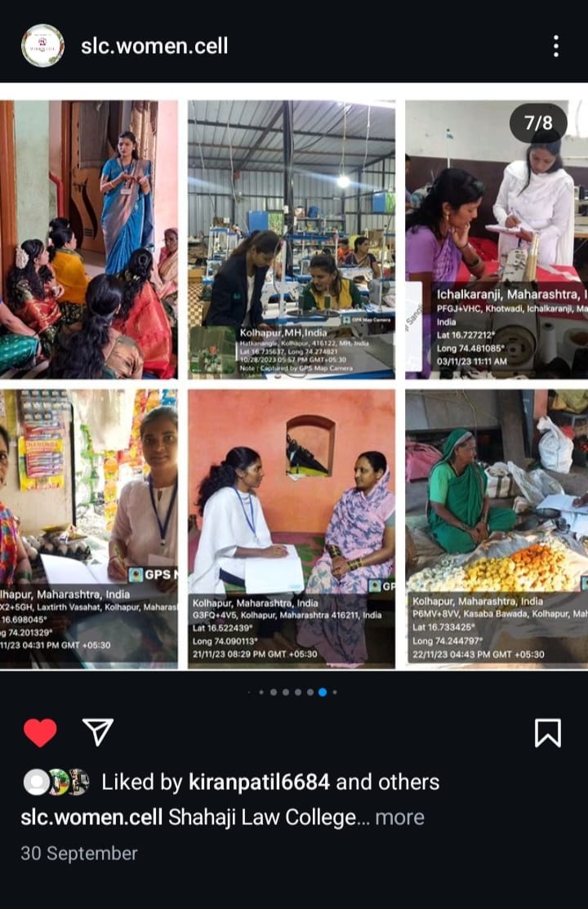Tap the shop interview photo with lanyard

point(89,528)
